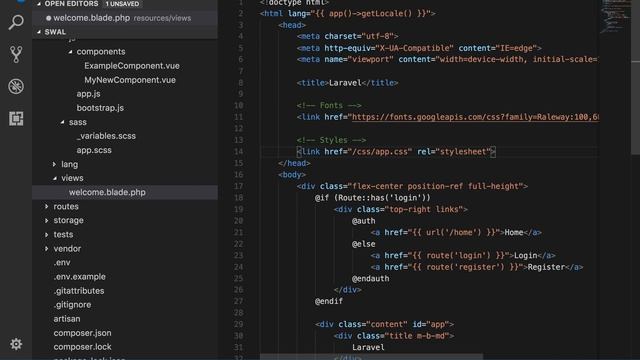Screen dimensions: 640x360
Task: Open the Source Control view
Action: pos(16,54)
